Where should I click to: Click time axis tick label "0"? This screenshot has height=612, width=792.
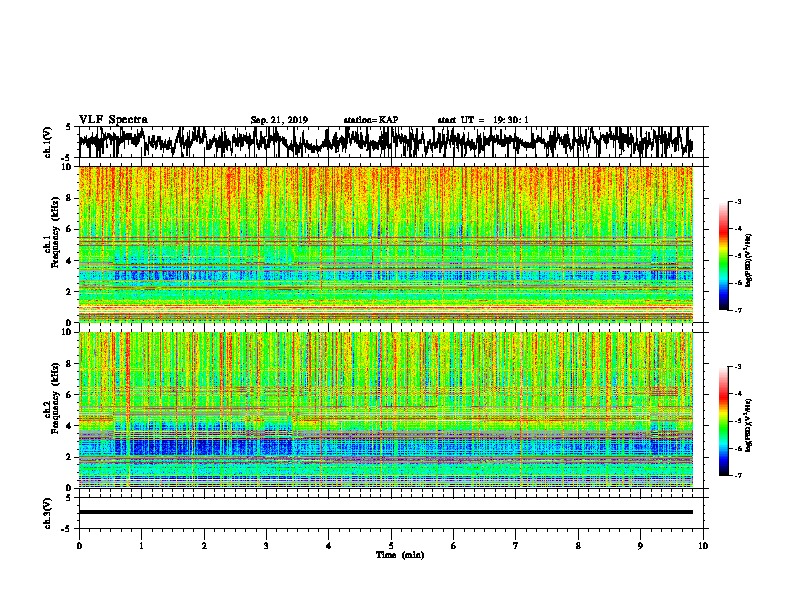[79, 546]
